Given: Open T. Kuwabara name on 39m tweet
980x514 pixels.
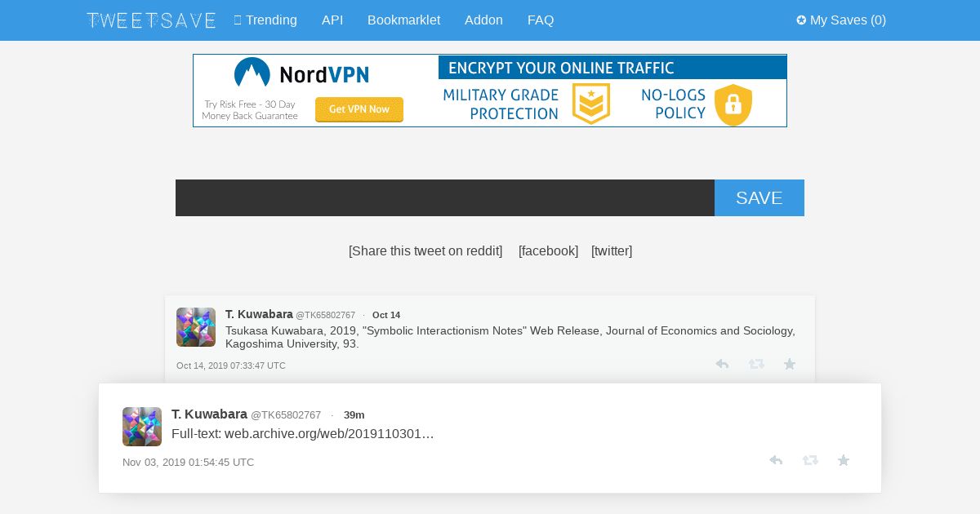Looking at the screenshot, I should pyautogui.click(x=209, y=414).
